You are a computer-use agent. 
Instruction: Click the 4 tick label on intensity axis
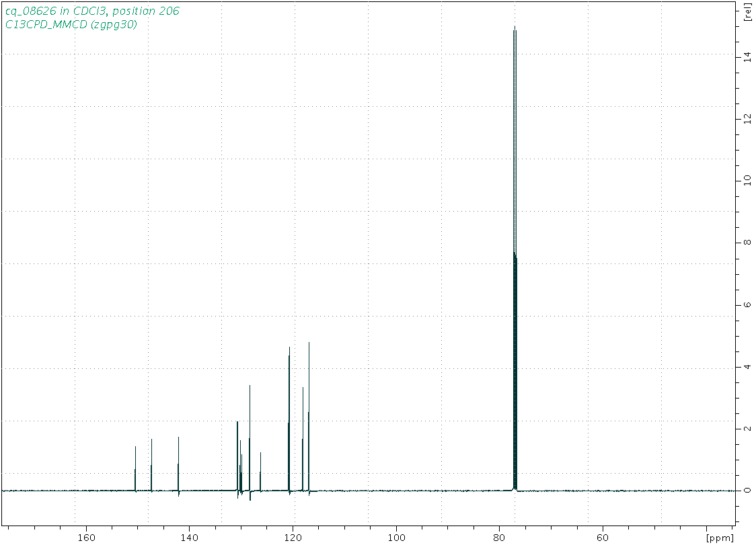(747, 367)
